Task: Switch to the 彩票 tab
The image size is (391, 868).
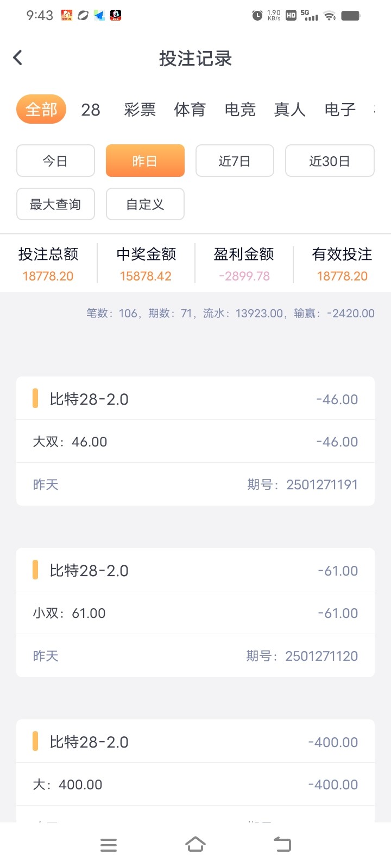Action: pos(140,110)
